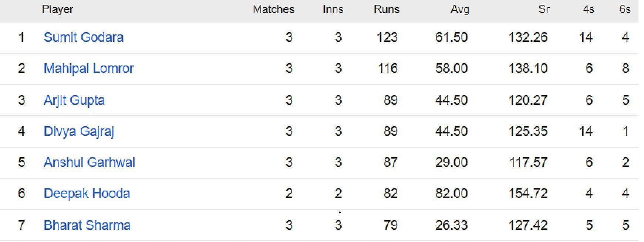Viewport: 644px width, 242px height.
Task: Click the Arjit Gupta player link
Action: pyautogui.click(x=74, y=100)
